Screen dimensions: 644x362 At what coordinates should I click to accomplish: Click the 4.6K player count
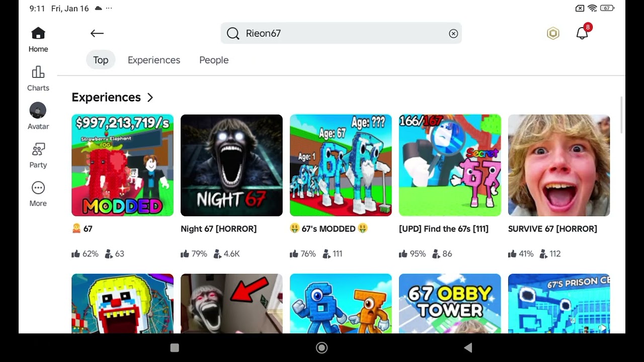[x=226, y=254]
